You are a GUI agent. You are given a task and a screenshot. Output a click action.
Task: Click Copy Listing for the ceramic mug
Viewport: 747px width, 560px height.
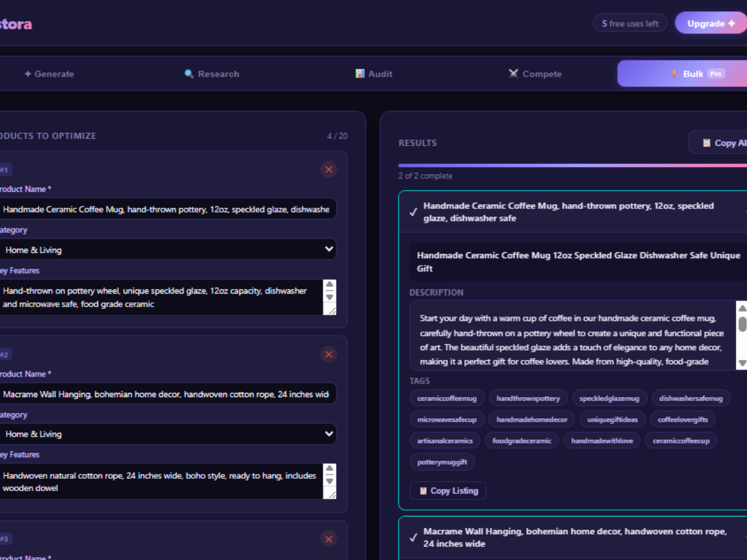point(448,491)
